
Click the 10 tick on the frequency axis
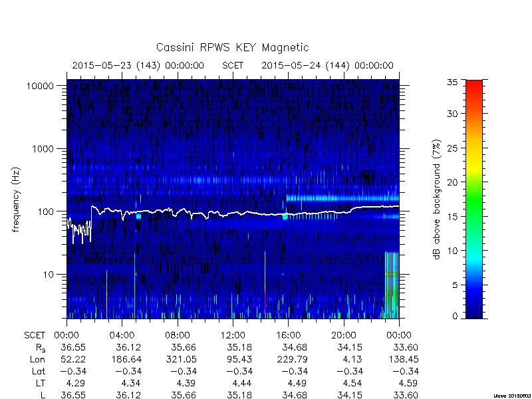49,275
